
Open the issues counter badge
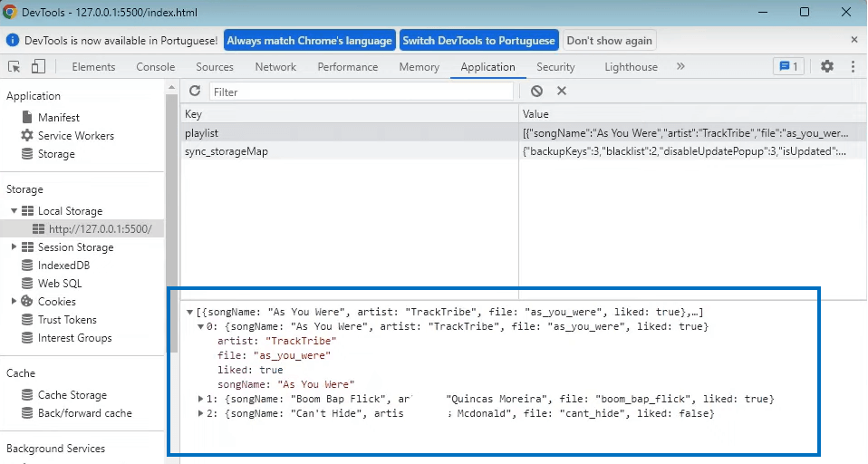point(786,66)
